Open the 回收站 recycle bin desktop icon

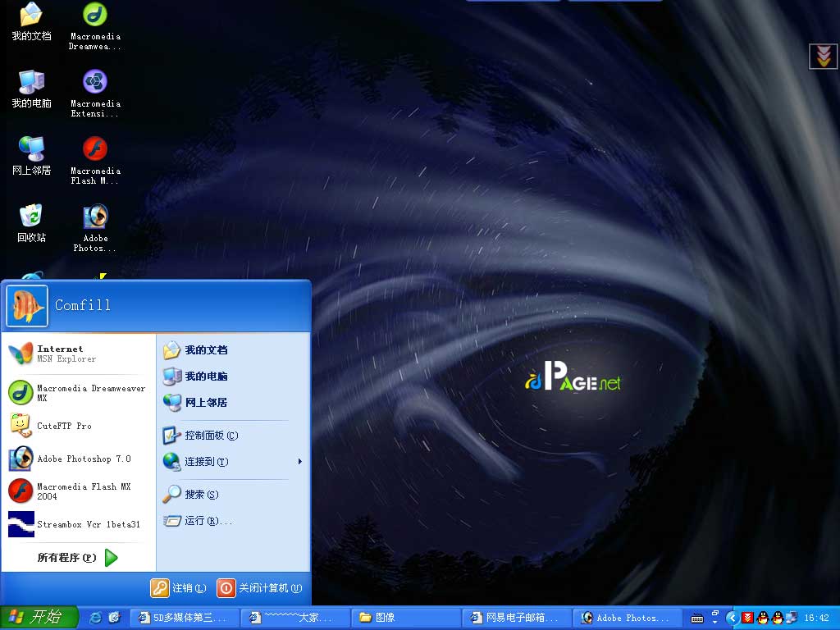[31, 217]
